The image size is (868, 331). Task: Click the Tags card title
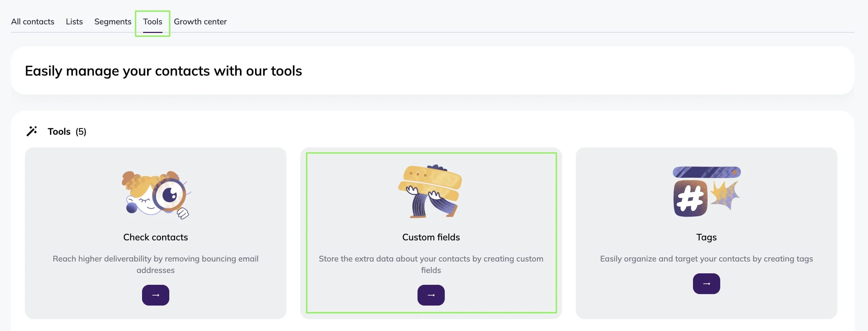pyautogui.click(x=706, y=237)
